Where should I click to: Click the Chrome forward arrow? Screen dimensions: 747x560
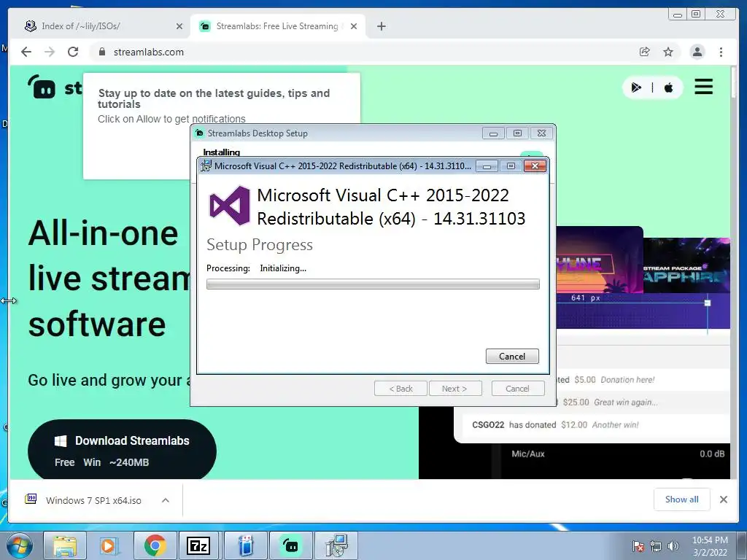(50, 52)
